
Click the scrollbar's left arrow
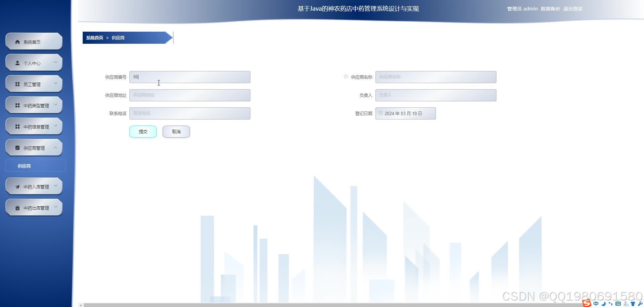coord(80,305)
